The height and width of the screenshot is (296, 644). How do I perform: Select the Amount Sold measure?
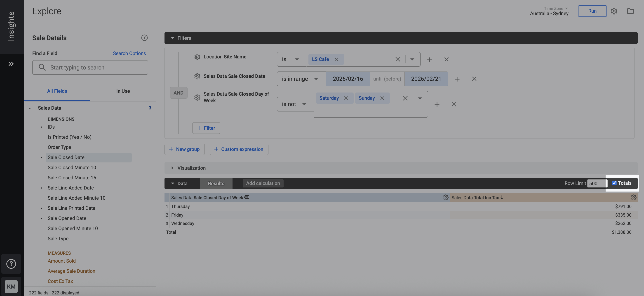click(x=61, y=261)
